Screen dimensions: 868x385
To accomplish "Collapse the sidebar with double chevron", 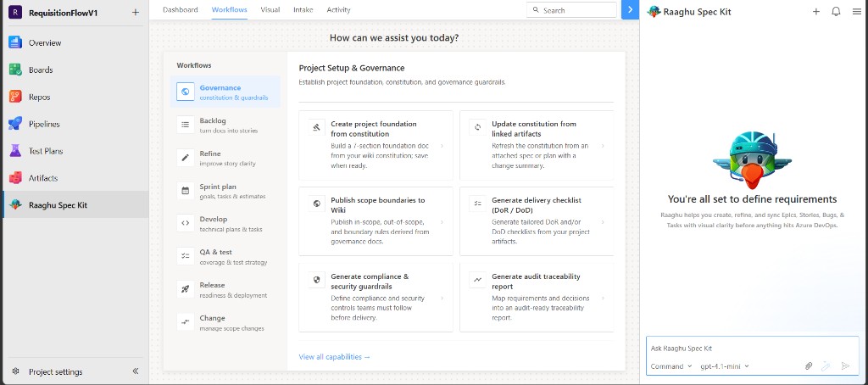I will 136,371.
